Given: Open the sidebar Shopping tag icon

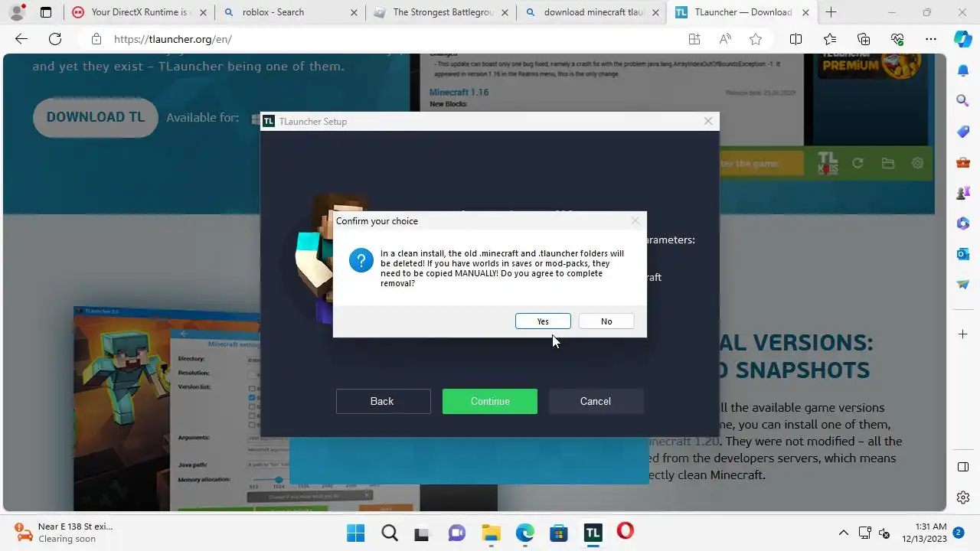Looking at the screenshot, I should (x=963, y=132).
